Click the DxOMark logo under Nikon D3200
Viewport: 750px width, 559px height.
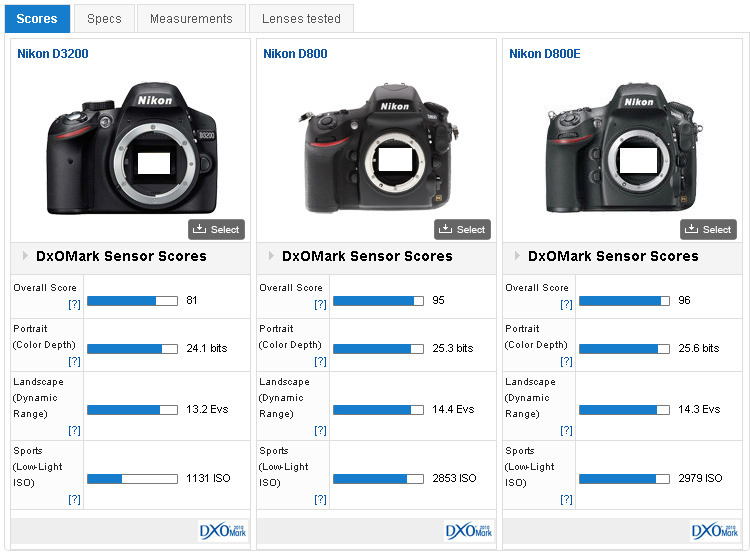(222, 530)
